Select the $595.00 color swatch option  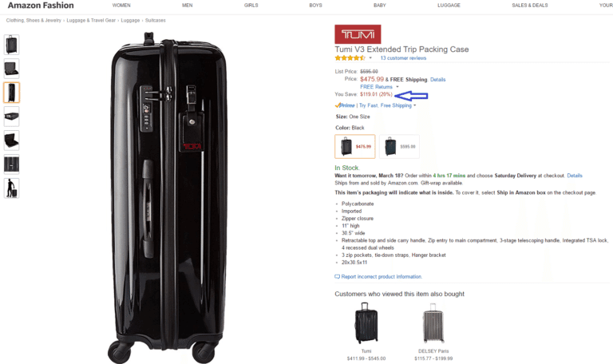(399, 146)
